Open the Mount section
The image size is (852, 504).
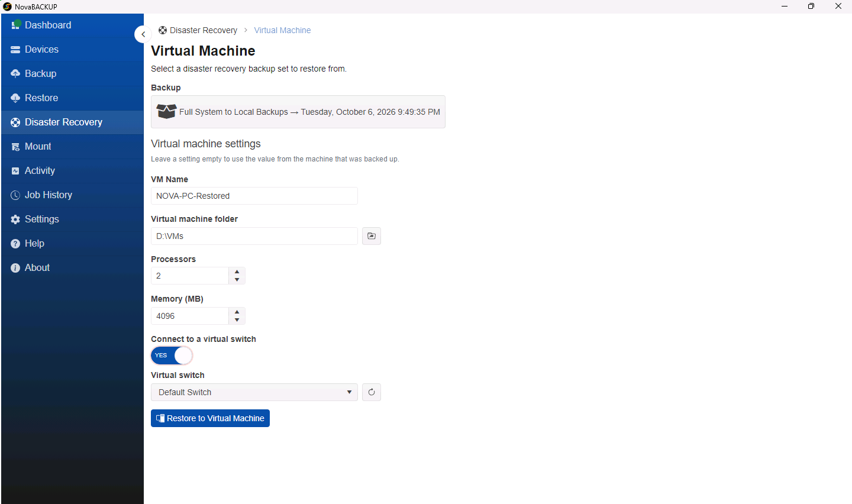pos(72,147)
